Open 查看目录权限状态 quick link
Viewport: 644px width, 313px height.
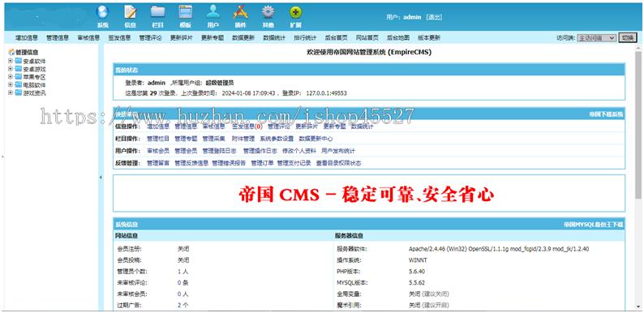click(338, 164)
